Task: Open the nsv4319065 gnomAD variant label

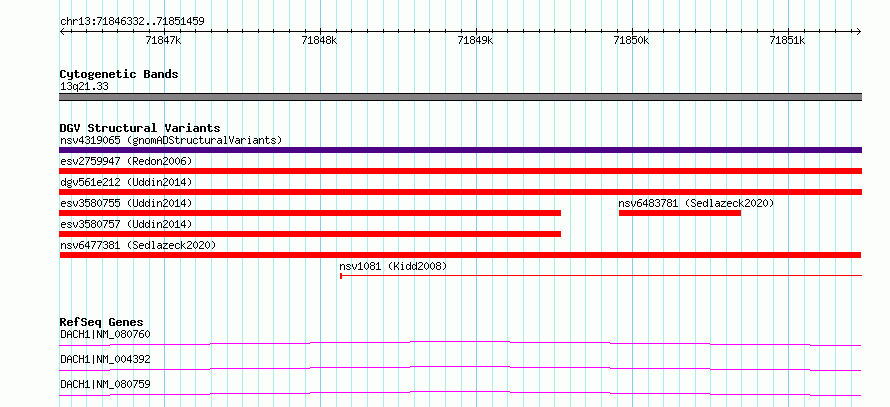Action: pos(171,140)
